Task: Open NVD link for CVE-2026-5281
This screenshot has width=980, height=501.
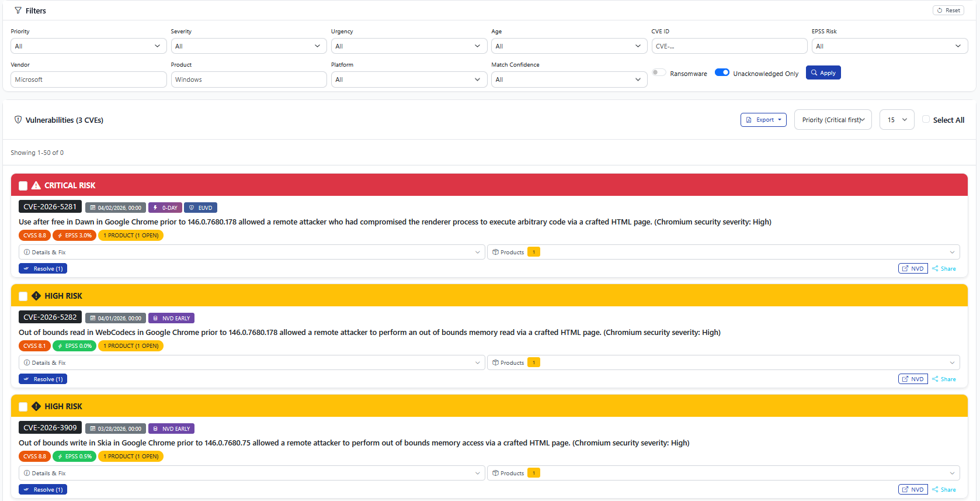Action: coord(913,269)
